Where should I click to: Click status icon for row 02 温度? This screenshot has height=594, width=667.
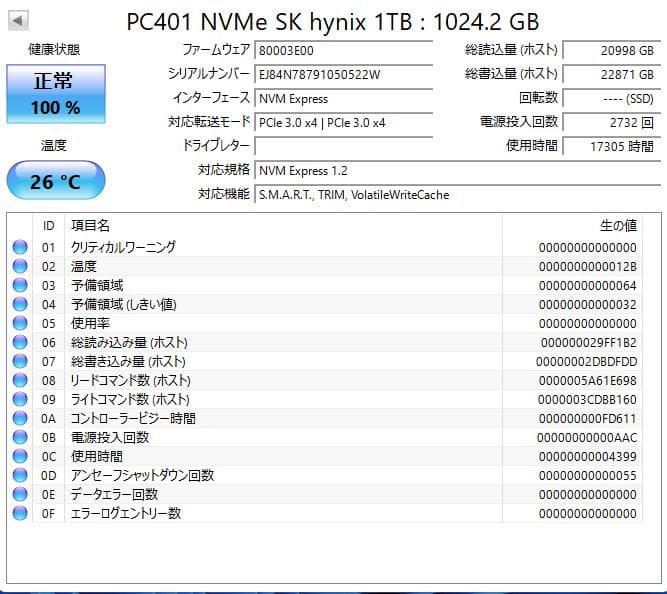tap(20, 266)
